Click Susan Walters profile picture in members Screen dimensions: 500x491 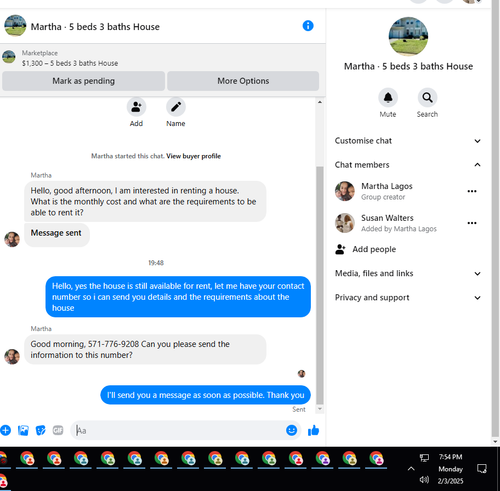coord(345,223)
